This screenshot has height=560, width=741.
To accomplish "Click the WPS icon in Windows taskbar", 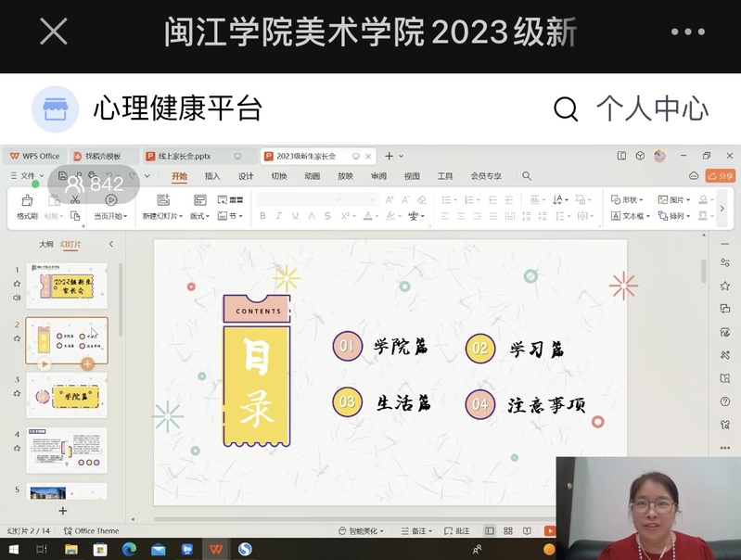I will click(x=215, y=550).
